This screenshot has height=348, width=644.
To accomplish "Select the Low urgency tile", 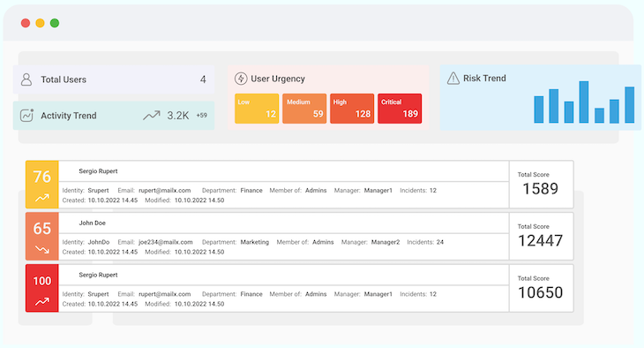I will [x=257, y=109].
